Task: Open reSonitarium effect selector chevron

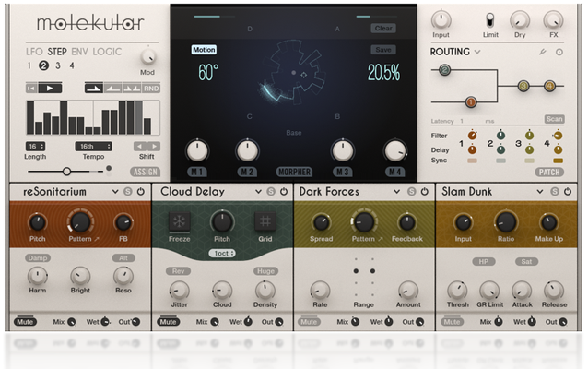Action: [x=115, y=192]
